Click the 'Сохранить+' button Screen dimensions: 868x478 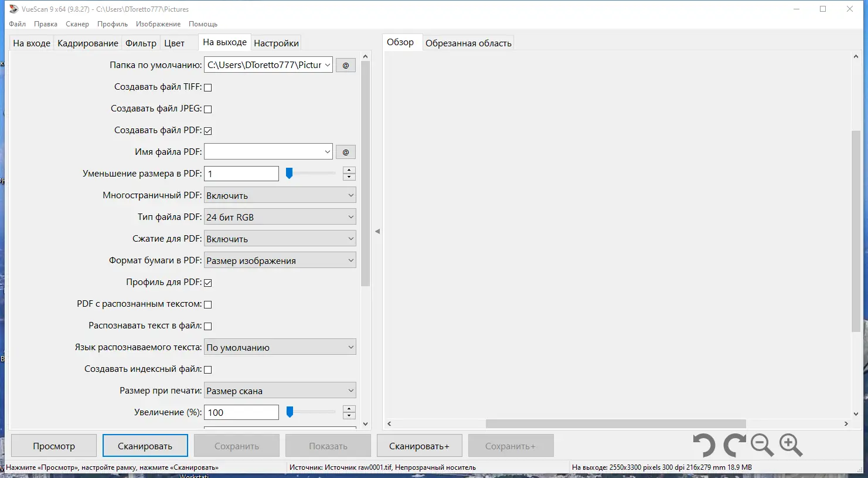(510, 446)
